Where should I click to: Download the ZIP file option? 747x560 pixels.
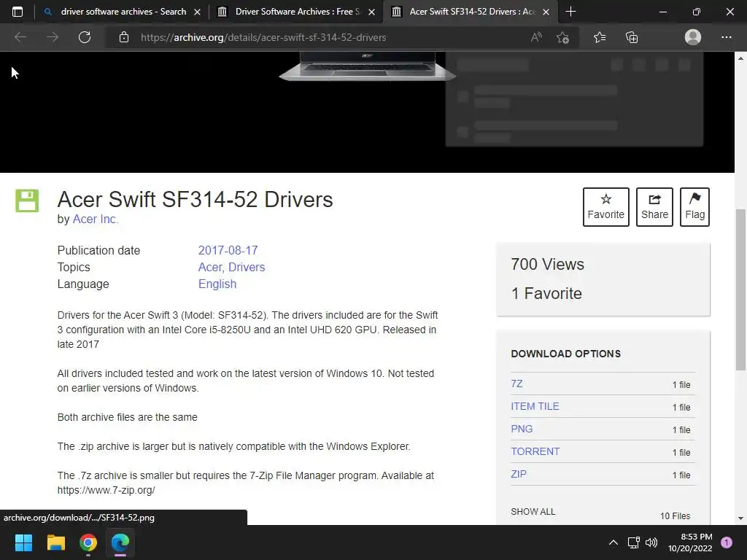(x=519, y=474)
